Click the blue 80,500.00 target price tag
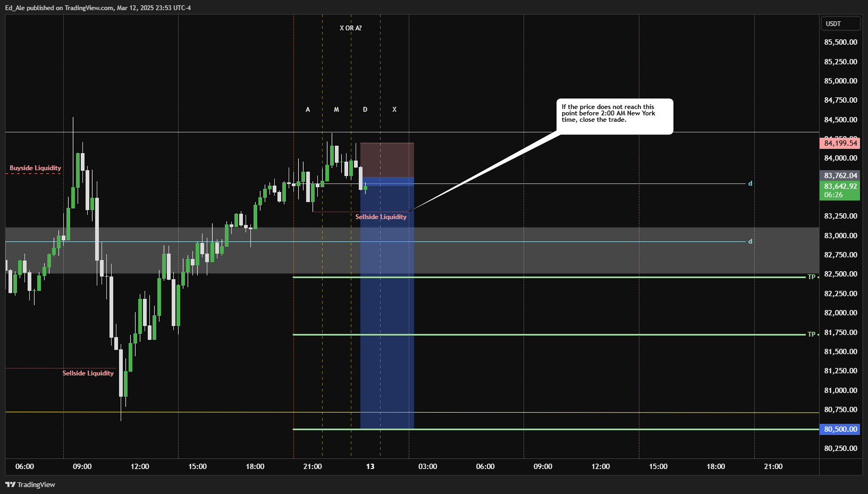 [840, 429]
